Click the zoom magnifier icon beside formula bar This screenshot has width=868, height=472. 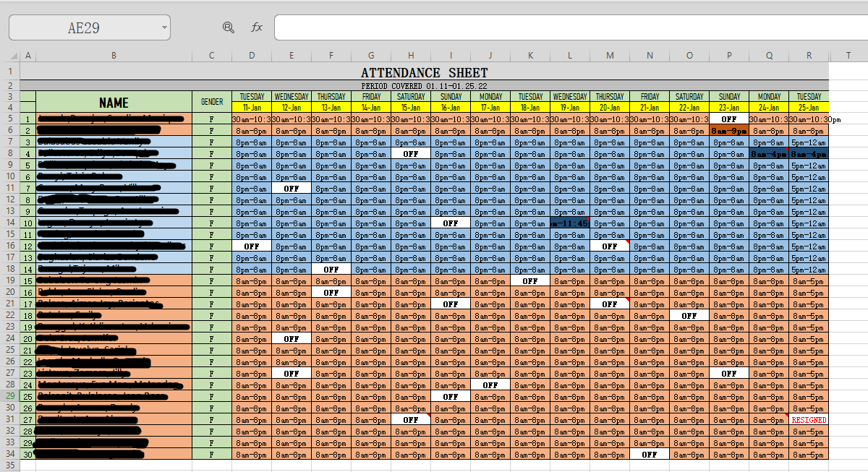tap(229, 27)
